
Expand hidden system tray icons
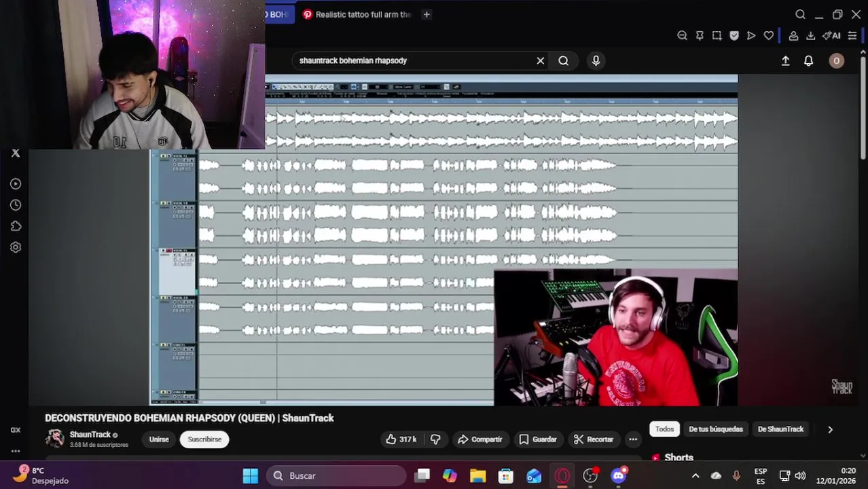(695, 476)
